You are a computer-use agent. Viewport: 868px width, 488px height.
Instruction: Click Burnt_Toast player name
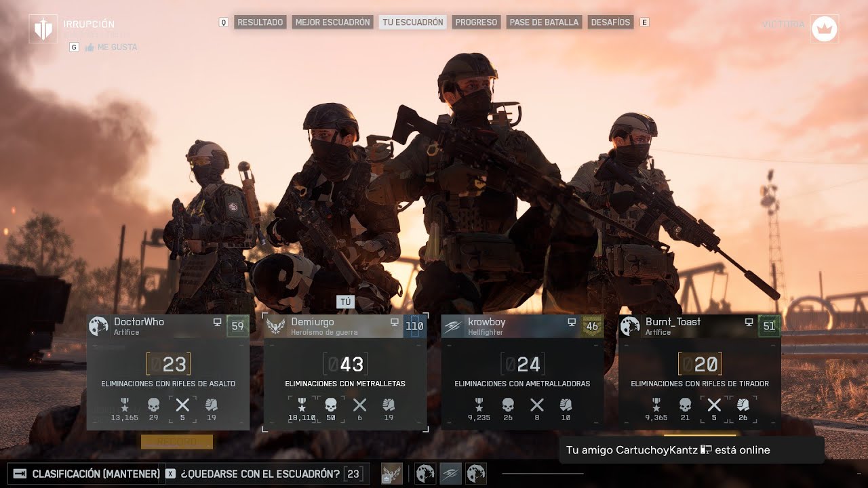pyautogui.click(x=673, y=322)
